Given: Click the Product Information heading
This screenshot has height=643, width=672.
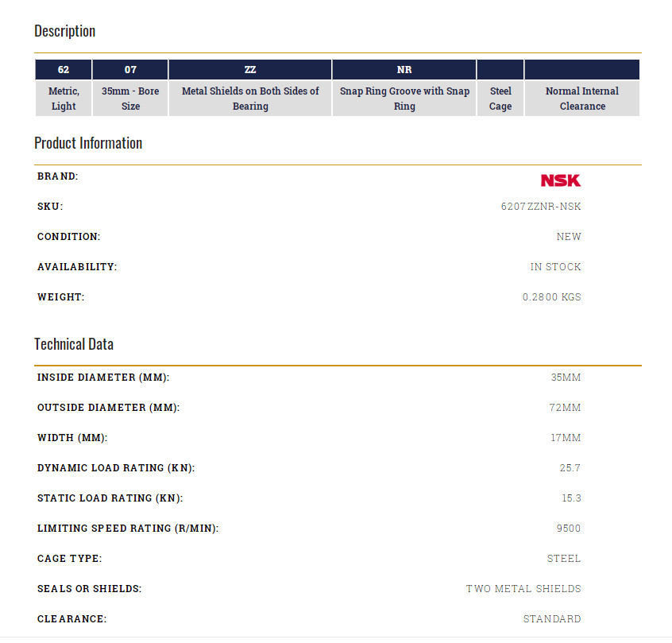Looking at the screenshot, I should [x=88, y=143].
